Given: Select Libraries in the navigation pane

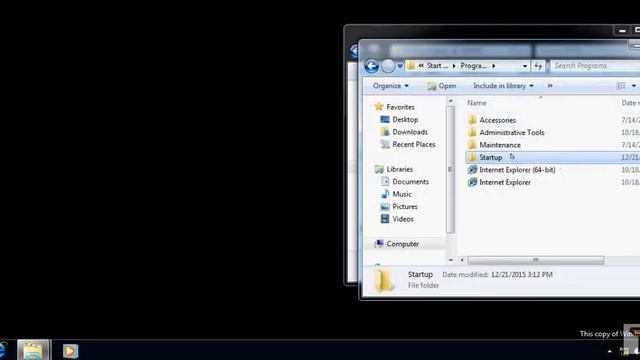Looking at the screenshot, I should (x=400, y=169).
